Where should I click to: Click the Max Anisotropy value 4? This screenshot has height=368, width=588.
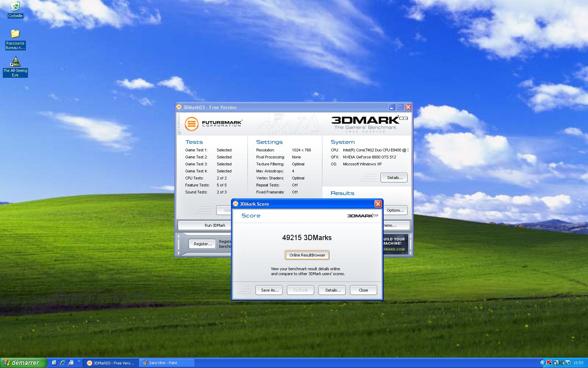[x=293, y=171]
